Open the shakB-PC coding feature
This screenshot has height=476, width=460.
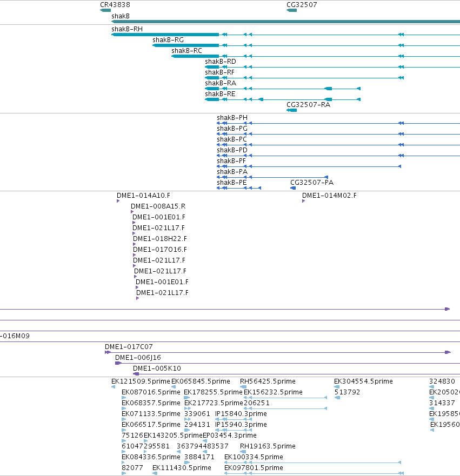[x=338, y=145]
